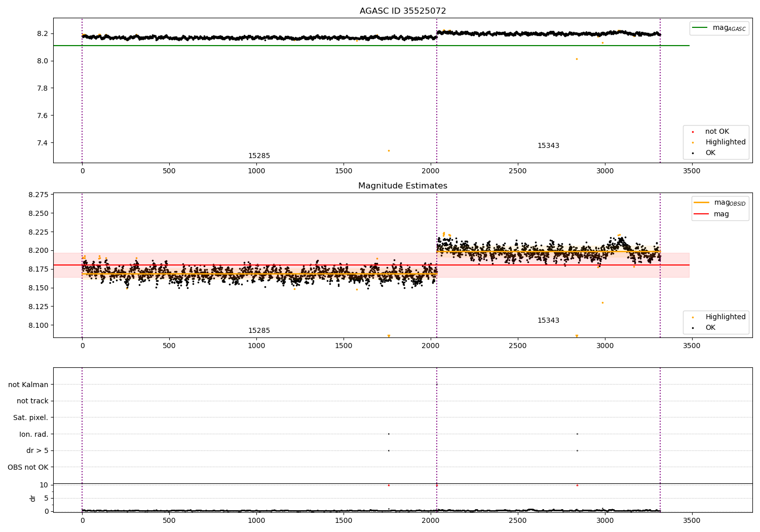
Task: Click the 'Sat. pixel.' flag row label
Action: (31, 418)
